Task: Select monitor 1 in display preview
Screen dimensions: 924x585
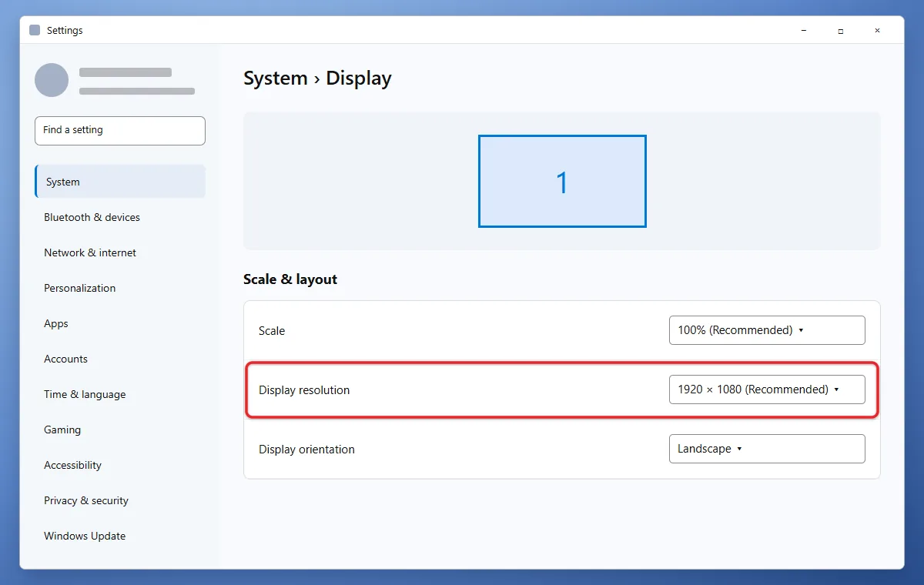Action: (562, 182)
